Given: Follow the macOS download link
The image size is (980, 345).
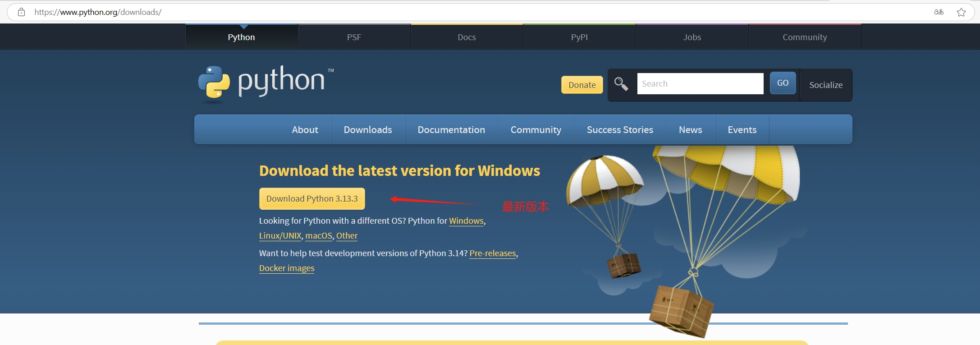Looking at the screenshot, I should pyautogui.click(x=319, y=236).
